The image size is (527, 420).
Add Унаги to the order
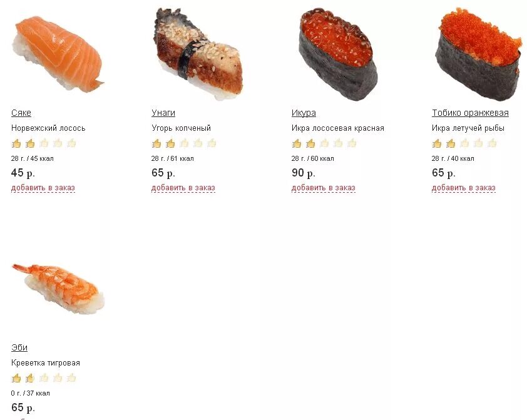(183, 188)
